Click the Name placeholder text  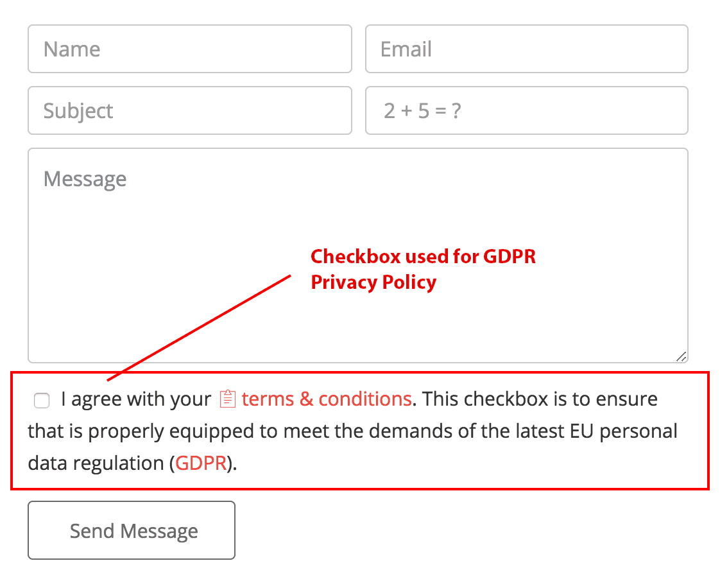tap(72, 49)
